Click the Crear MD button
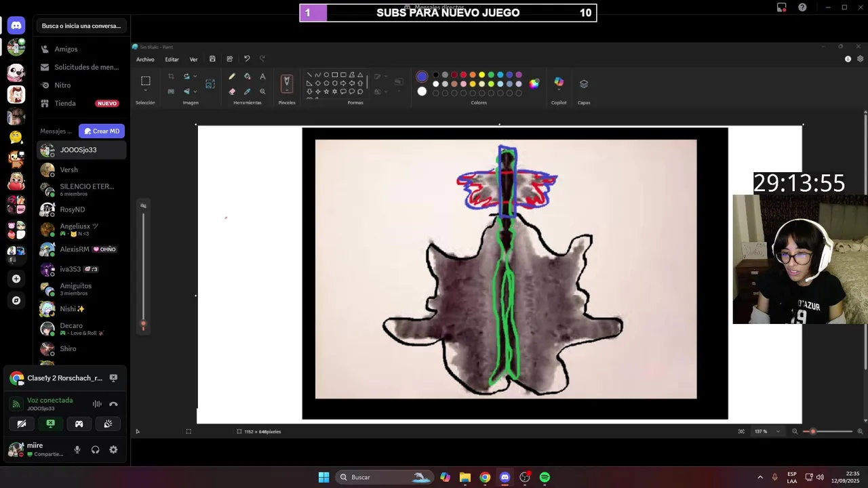The height and width of the screenshot is (488, 868). [x=102, y=131]
